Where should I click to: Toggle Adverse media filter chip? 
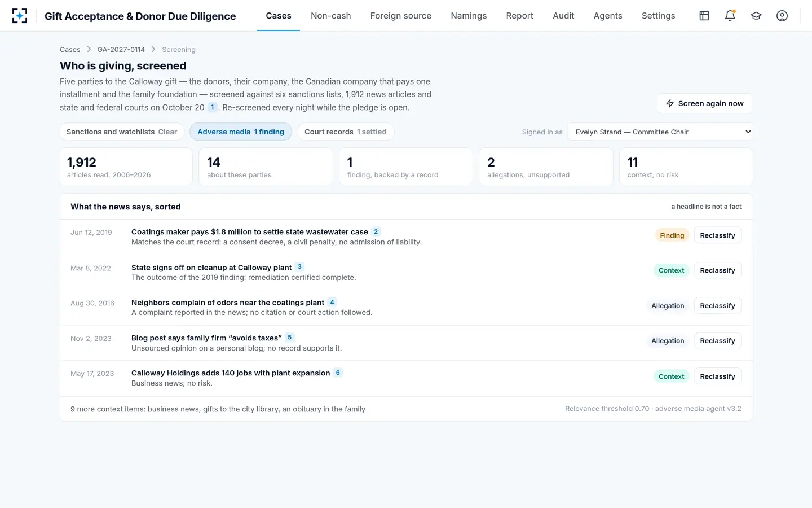(241, 132)
